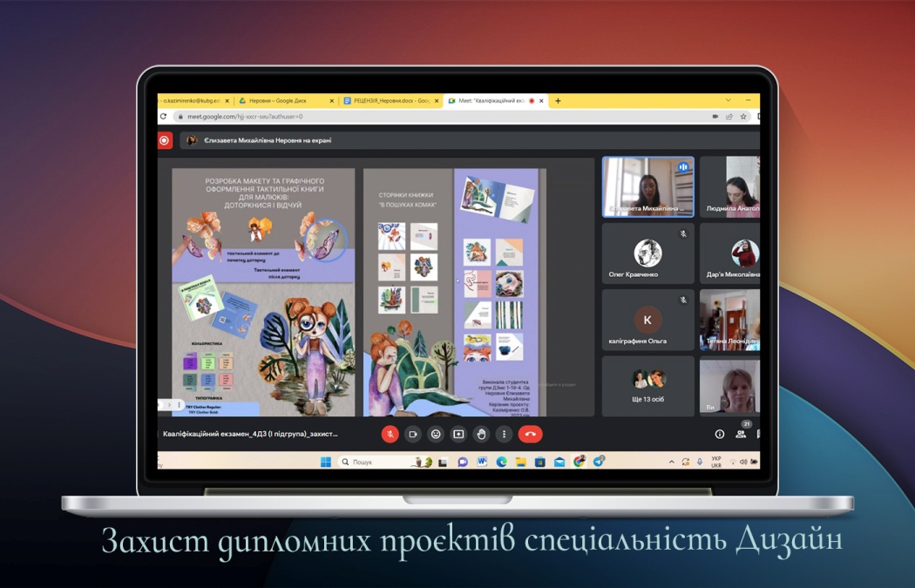Open Microsoft Edge from taskbar
Screen dimensions: 915x588
click(501, 462)
